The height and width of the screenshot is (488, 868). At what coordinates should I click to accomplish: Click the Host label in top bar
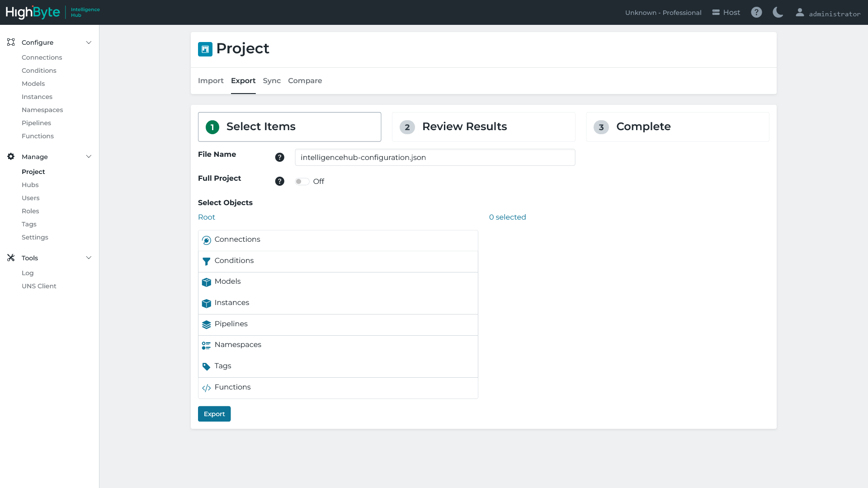(731, 12)
